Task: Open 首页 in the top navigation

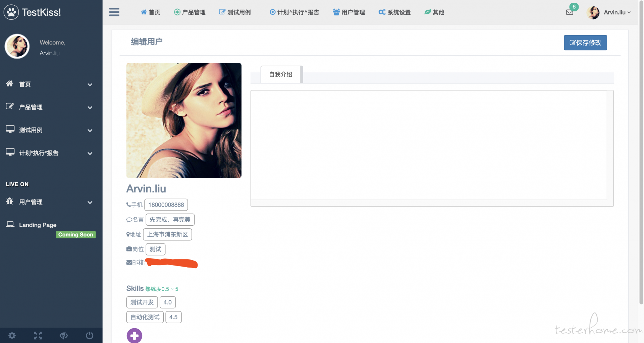Action: coord(150,12)
